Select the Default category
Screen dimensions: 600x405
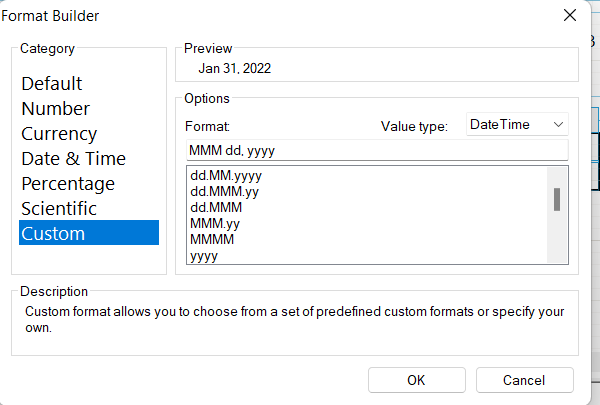52,84
